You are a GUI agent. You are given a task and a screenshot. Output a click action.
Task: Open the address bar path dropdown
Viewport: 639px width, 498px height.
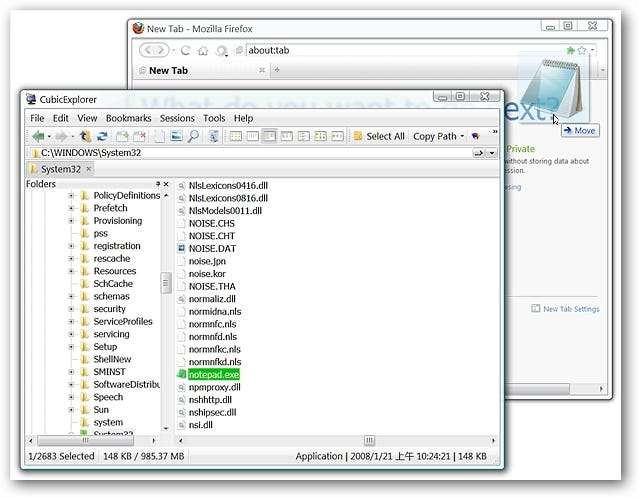491,153
